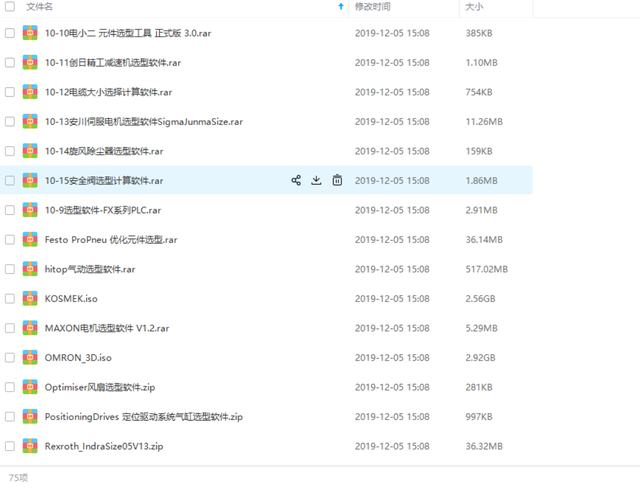Viewport: 640px width, 489px height.
Task: Open the file OMRON_3D.iso
Action: (78, 358)
